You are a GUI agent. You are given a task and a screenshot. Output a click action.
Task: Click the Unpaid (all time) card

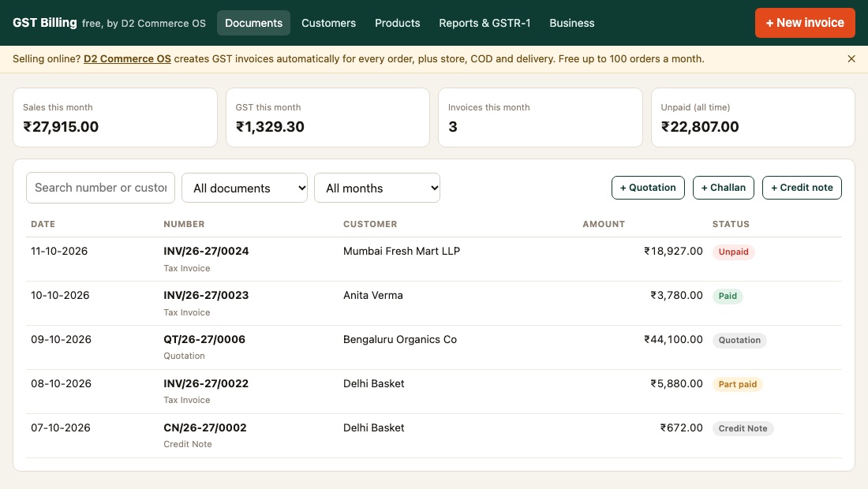pos(753,118)
